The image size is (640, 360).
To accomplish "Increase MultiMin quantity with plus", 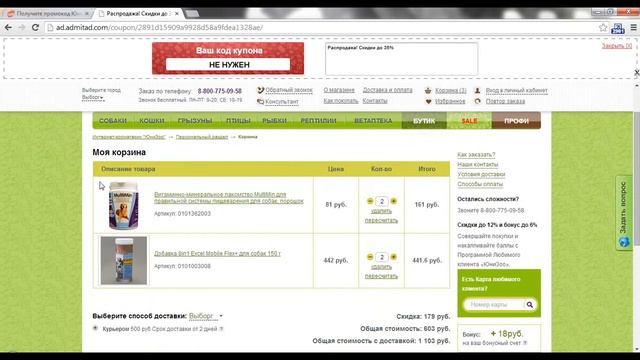I will 393,201.
